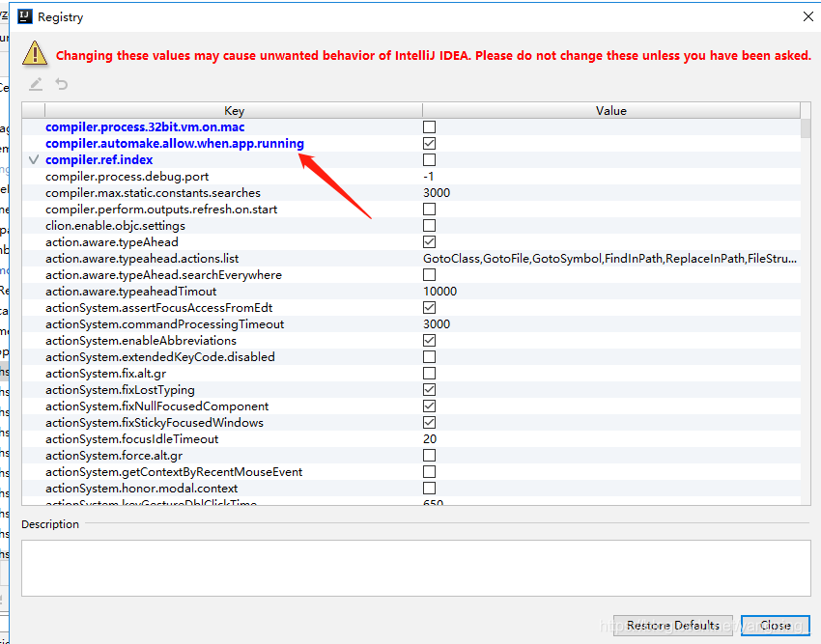Uncheck actionSystem.fixLostTyping checkbox
821x644 pixels.
pyautogui.click(x=430, y=389)
